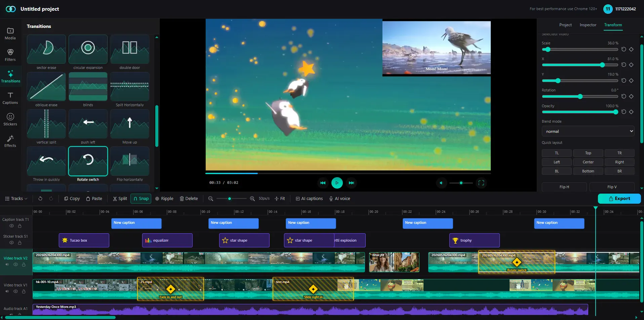The width and height of the screenshot is (644, 320).
Task: Click the Split button
Action: point(120,199)
